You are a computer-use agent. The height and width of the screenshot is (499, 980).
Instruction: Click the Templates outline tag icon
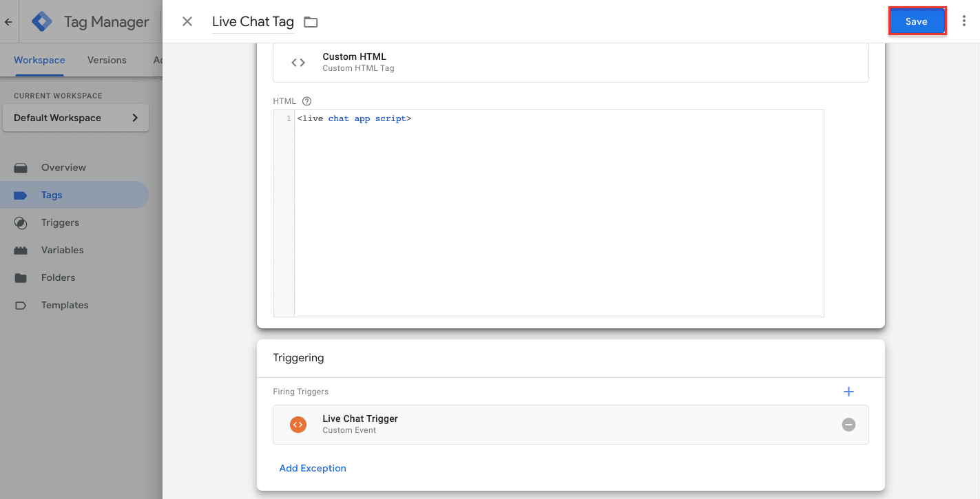[21, 305]
